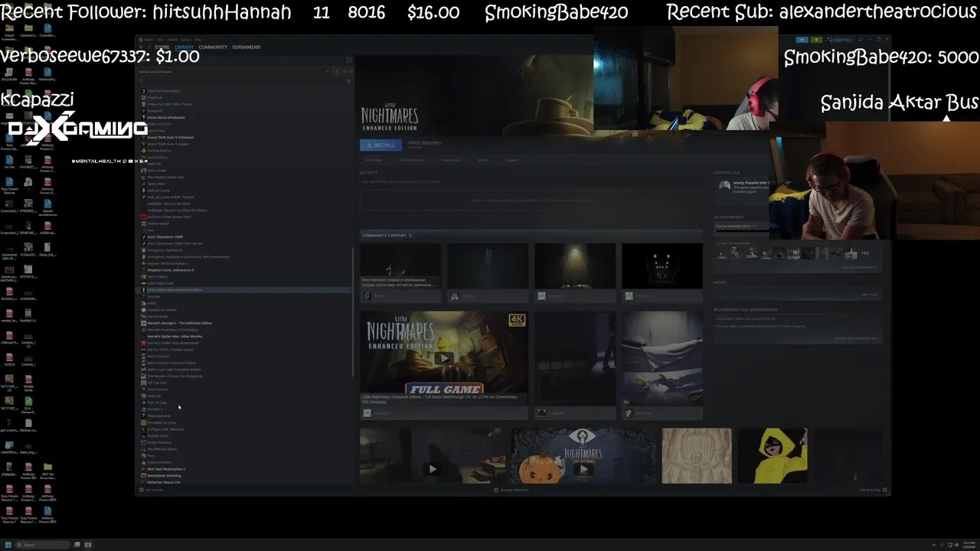Open the Friends menu in Steam
Screen dimensions: 980x551
click(172, 39)
